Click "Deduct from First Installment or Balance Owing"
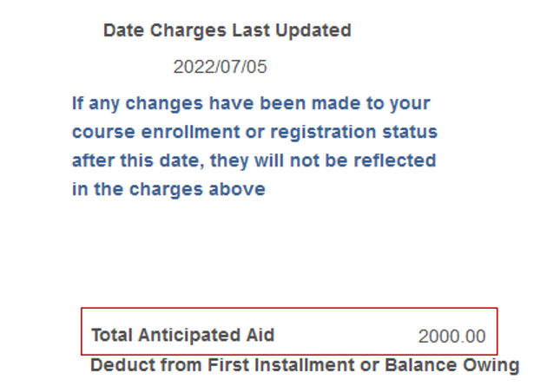The image size is (547, 392). point(305,365)
